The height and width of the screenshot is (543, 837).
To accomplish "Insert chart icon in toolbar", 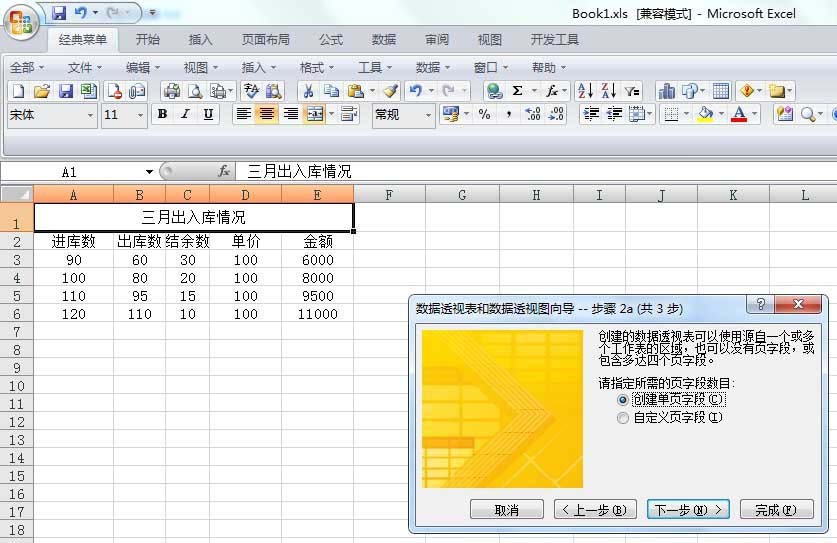I will pos(666,91).
